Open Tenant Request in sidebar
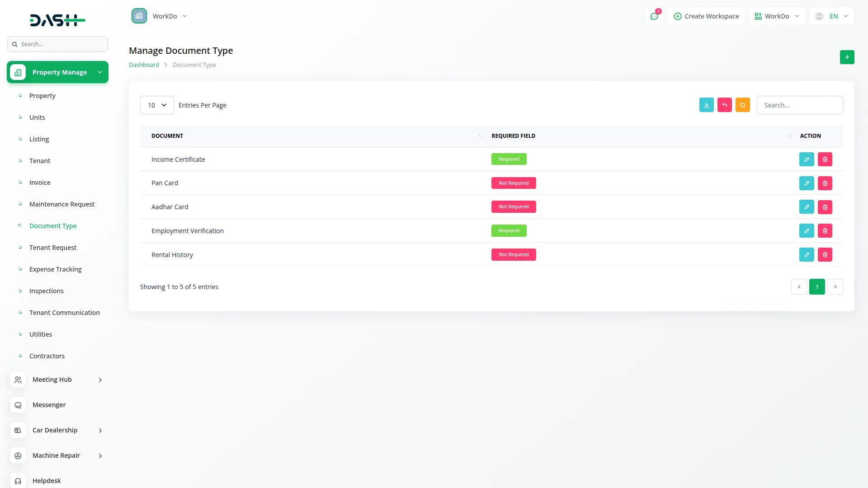 point(53,248)
